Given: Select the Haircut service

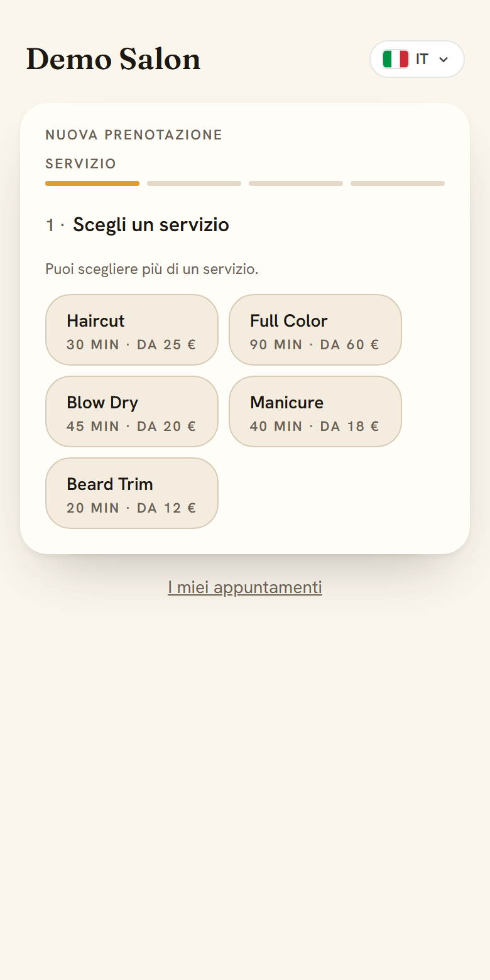Looking at the screenshot, I should pyautogui.click(x=132, y=330).
